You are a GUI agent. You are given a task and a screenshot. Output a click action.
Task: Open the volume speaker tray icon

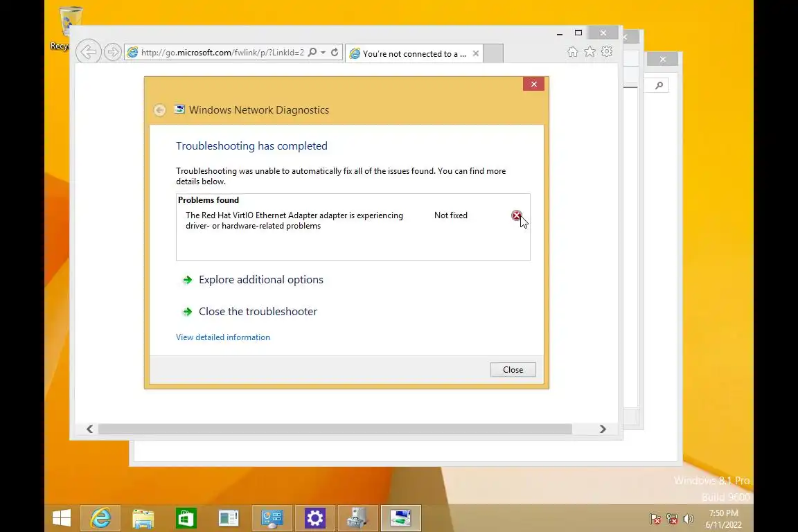[x=688, y=519]
